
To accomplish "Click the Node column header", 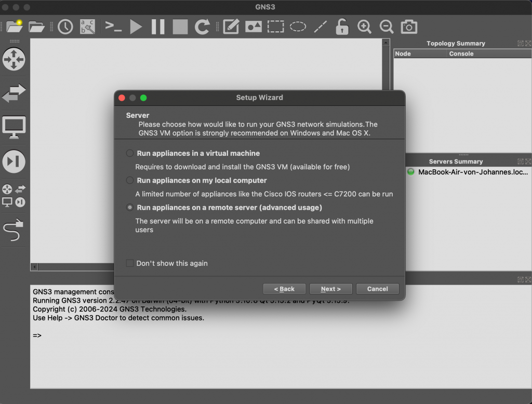I will (420, 53).
